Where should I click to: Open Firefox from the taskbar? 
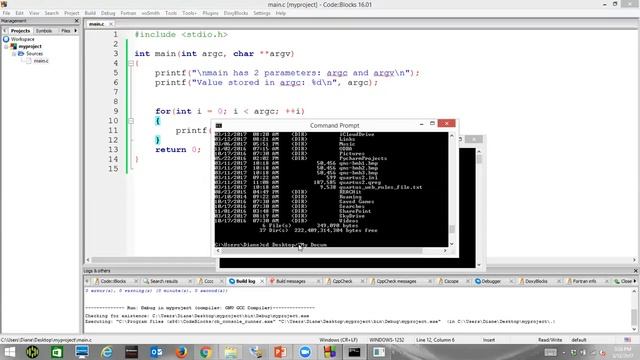point(181,352)
